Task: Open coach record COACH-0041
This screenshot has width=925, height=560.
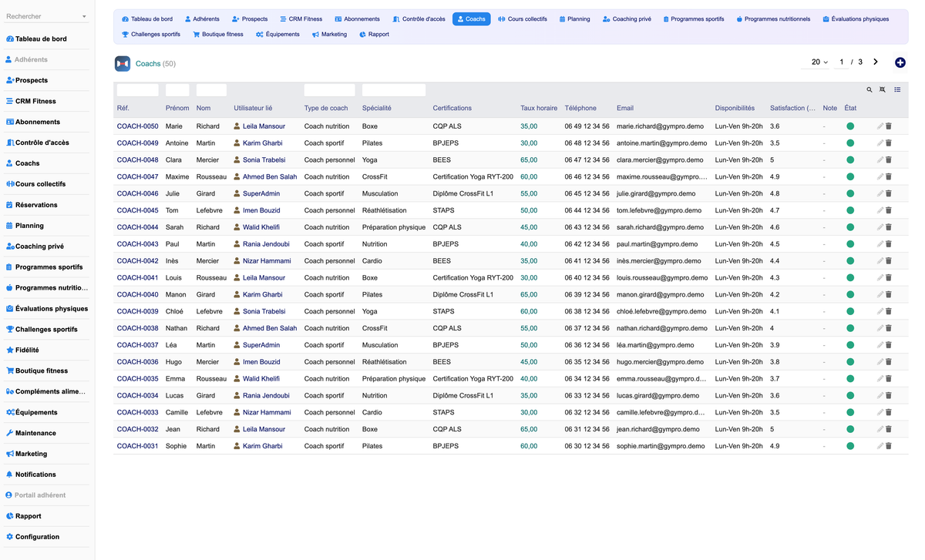Action: point(138,278)
